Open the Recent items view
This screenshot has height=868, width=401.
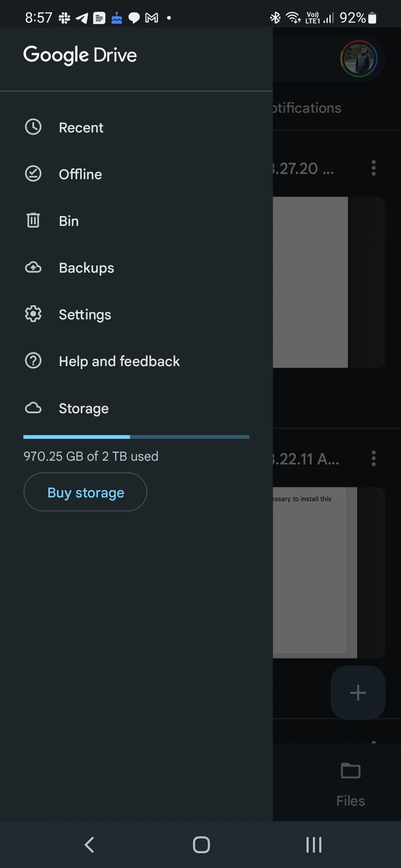(x=81, y=127)
